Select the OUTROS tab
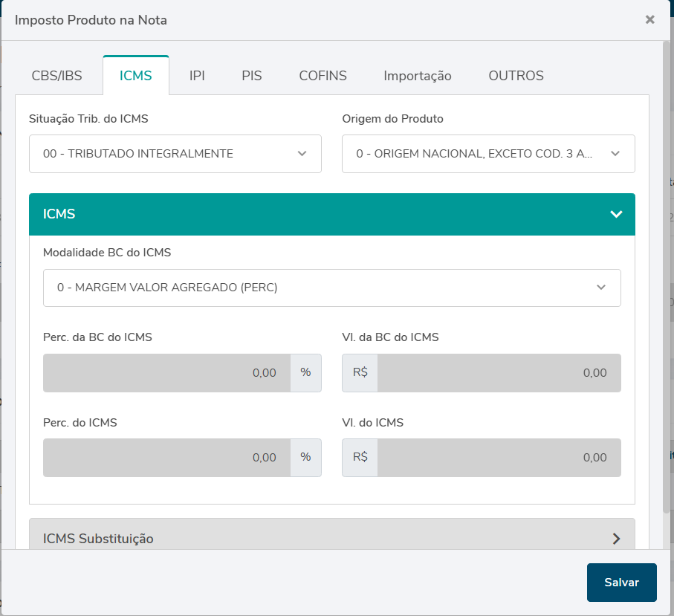Viewport: 674px width, 616px height. point(516,76)
